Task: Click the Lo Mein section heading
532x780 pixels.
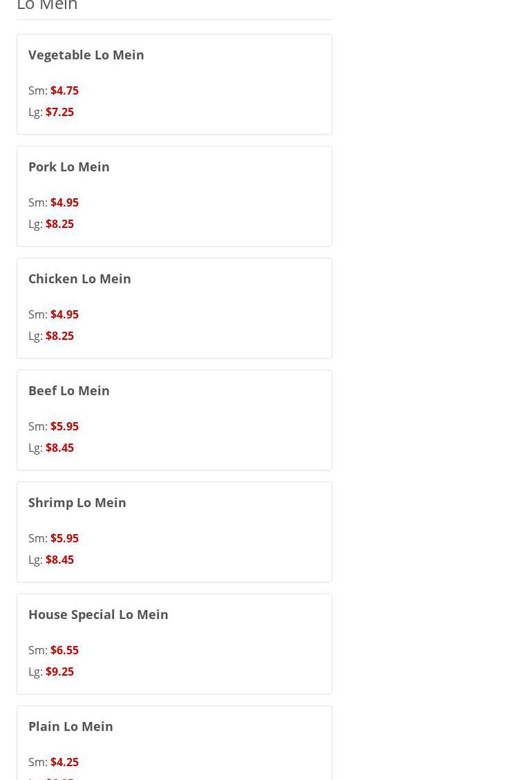Action: [47, 6]
